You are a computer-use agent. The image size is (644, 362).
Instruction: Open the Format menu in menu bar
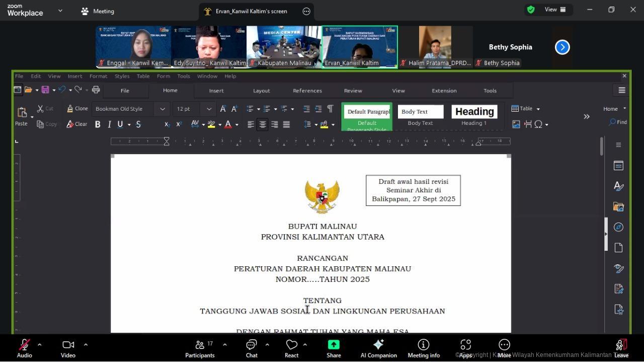98,76
